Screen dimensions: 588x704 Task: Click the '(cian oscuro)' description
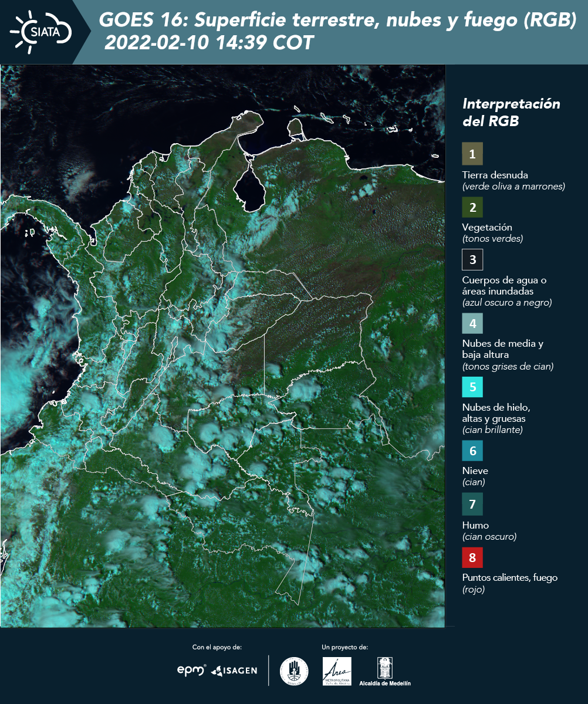tap(489, 537)
